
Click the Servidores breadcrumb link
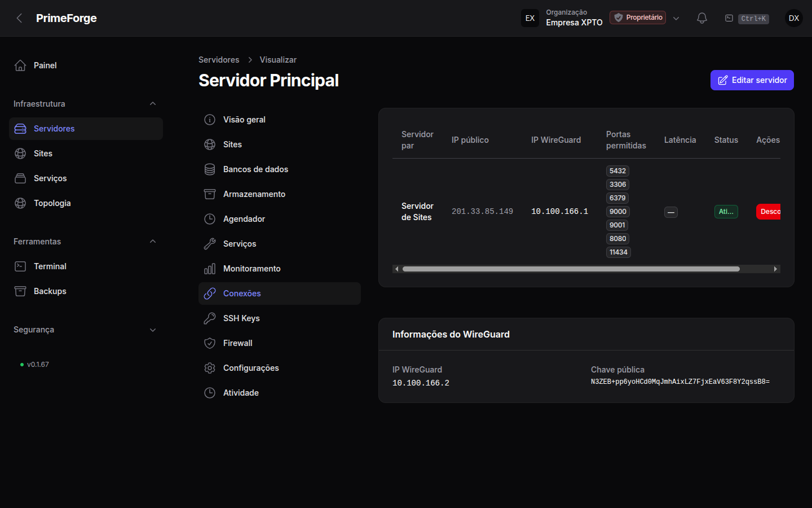pyautogui.click(x=219, y=60)
